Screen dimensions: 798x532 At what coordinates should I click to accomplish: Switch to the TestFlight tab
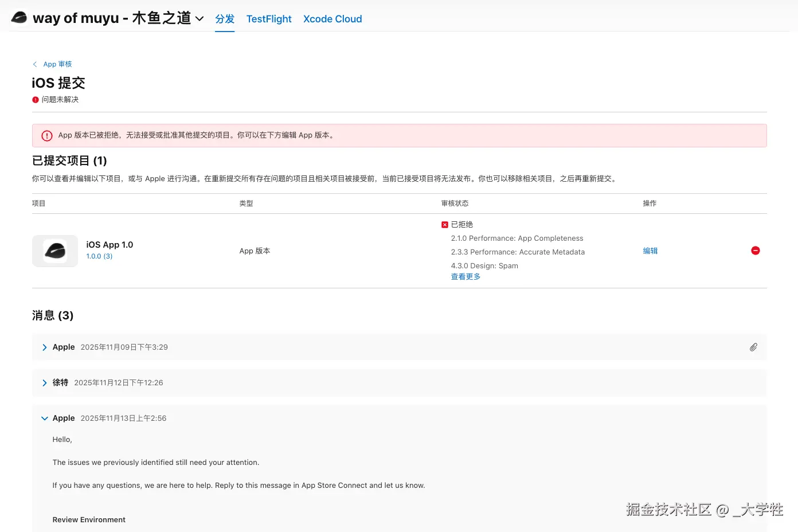click(268, 19)
